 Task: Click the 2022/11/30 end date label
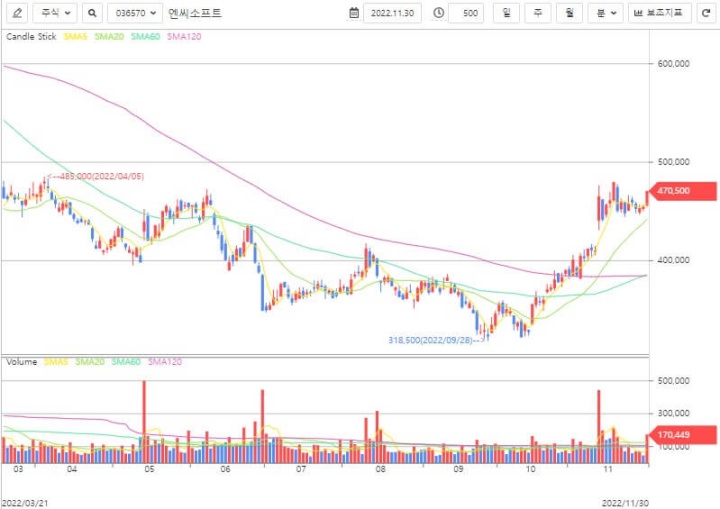pos(625,503)
